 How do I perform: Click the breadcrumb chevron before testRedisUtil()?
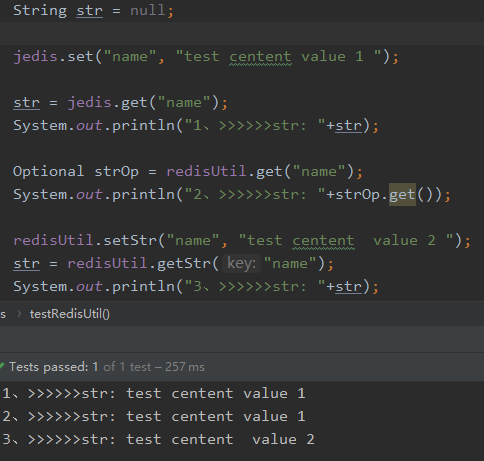(19, 314)
